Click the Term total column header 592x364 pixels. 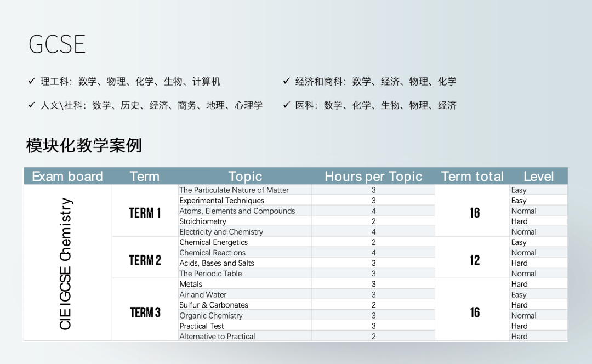tap(473, 177)
